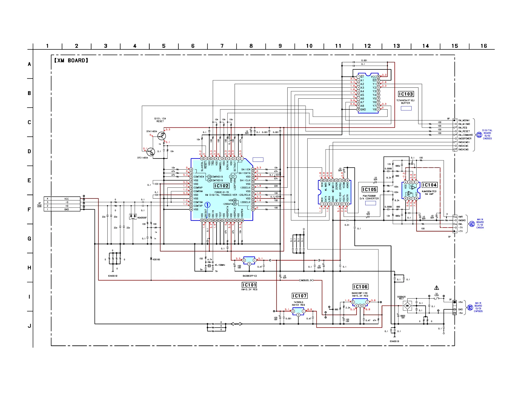The image size is (532, 400).
Task: Click the blue MAIN BOARD CNP805 reference text
Action: point(478,307)
